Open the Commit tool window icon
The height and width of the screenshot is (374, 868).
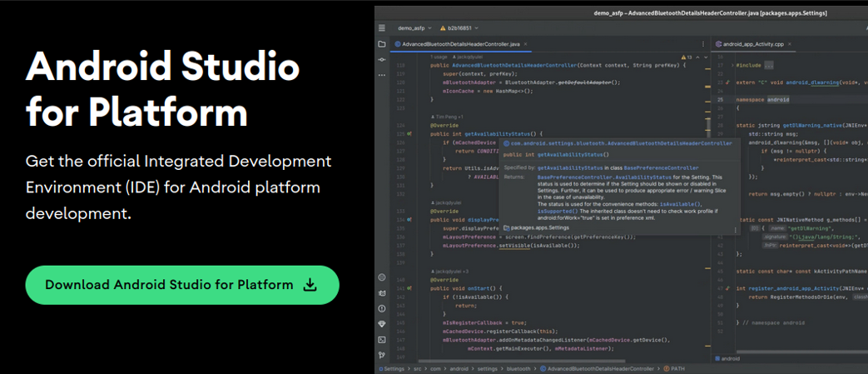click(x=382, y=59)
